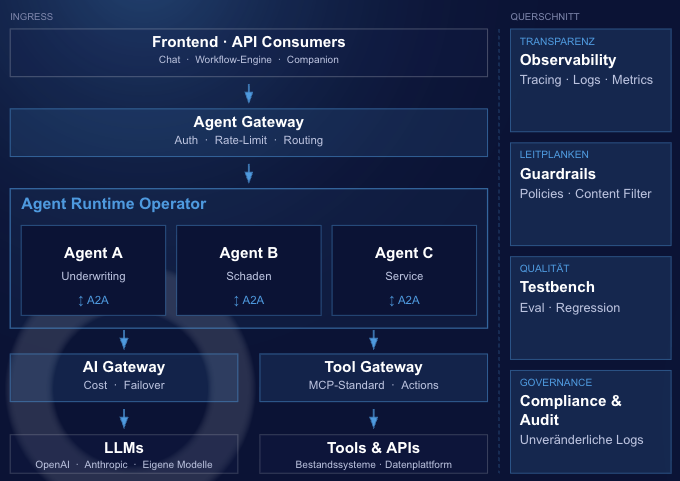The height and width of the screenshot is (481, 680).
Task: Click the Agent Runtime Operator heading
Action: click(x=114, y=204)
